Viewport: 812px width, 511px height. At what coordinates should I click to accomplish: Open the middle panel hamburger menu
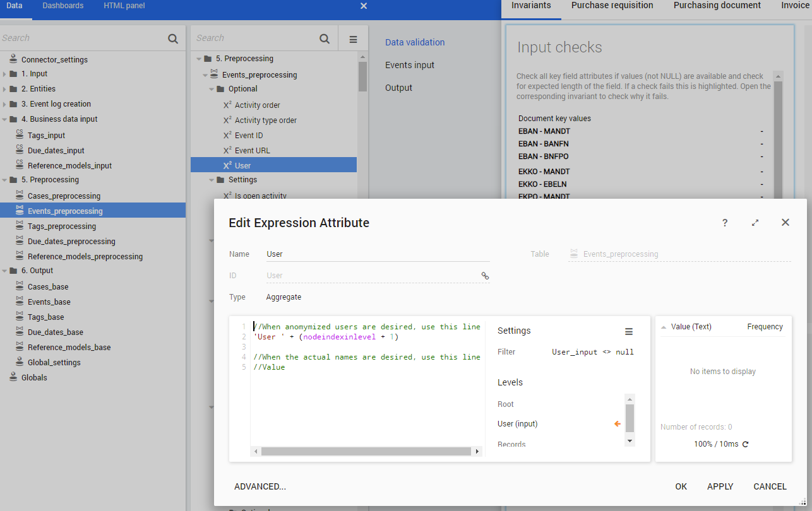[x=353, y=39]
